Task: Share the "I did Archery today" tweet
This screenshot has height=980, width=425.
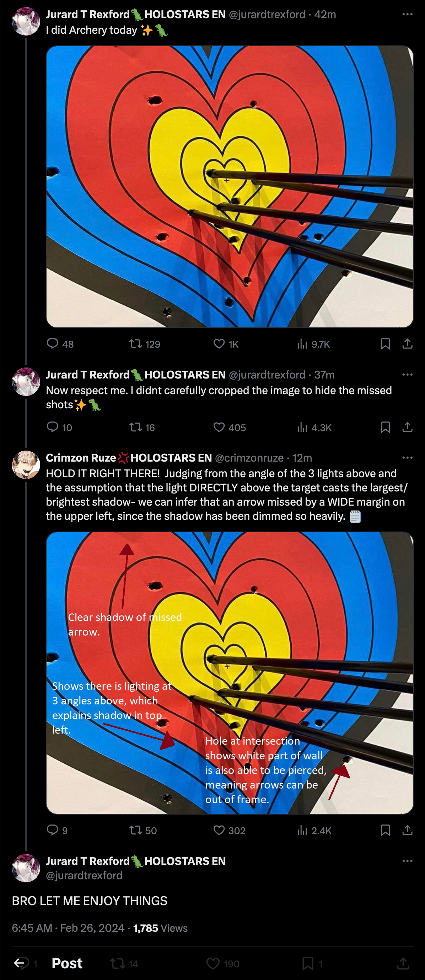Action: (407, 344)
